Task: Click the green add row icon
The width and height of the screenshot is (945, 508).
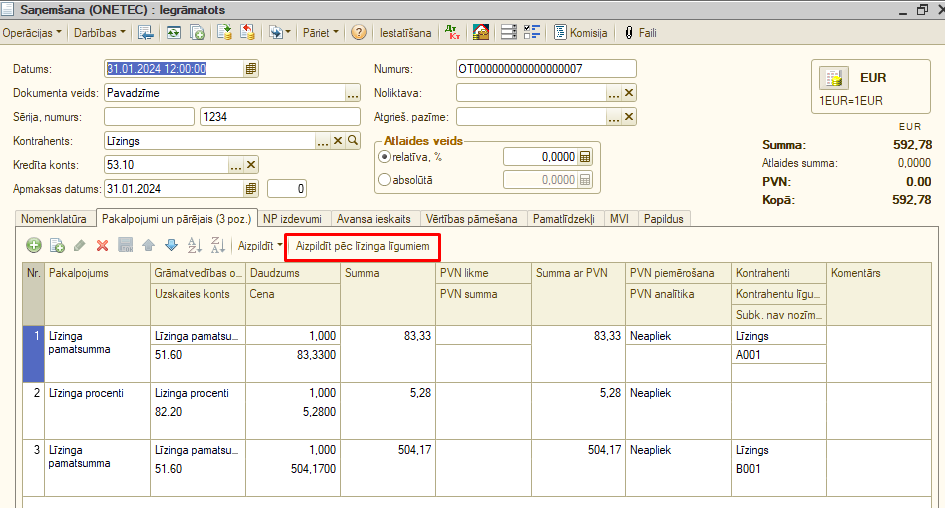Action: click(x=34, y=245)
